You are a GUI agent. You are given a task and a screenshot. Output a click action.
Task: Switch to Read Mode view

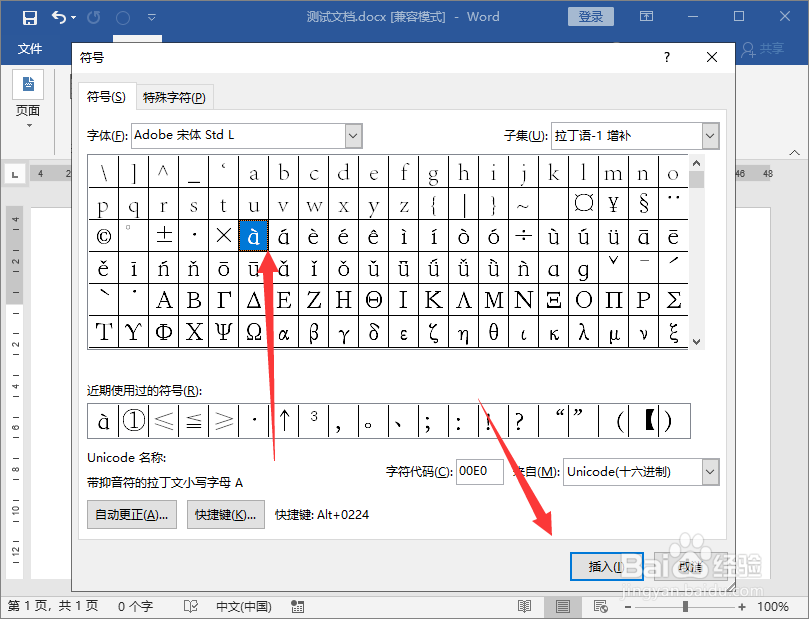pyautogui.click(x=524, y=606)
